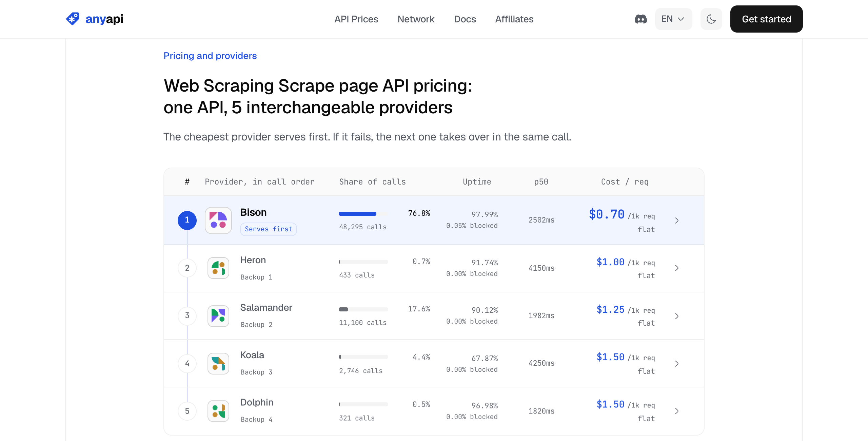
Task: Click the Share of calls column header
Action: pos(372,182)
